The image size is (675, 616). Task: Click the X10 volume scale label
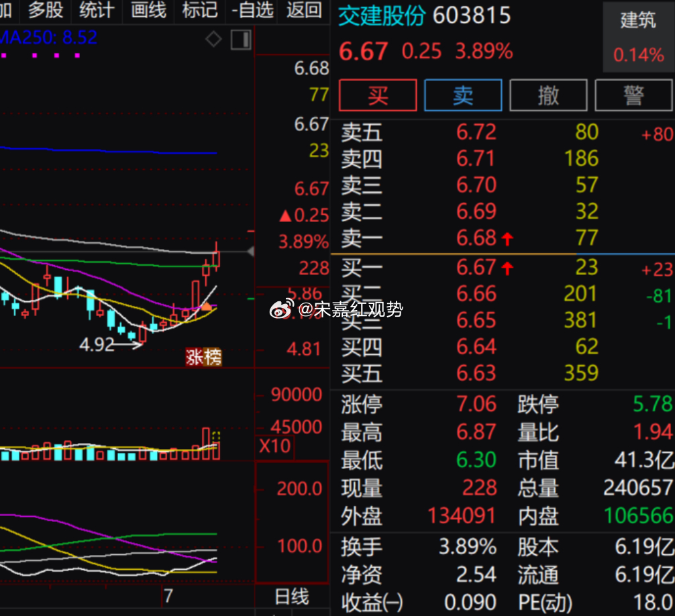point(275,446)
